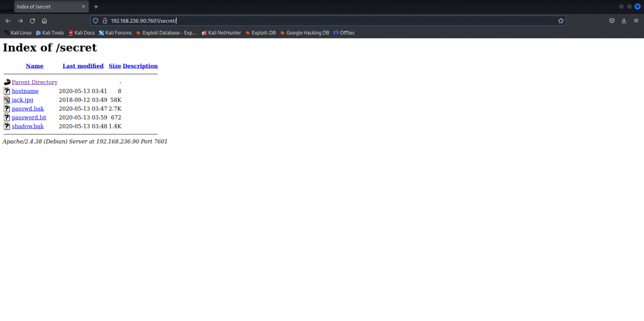
Task: Open the Kali Tools bookmark
Action: (x=50, y=33)
